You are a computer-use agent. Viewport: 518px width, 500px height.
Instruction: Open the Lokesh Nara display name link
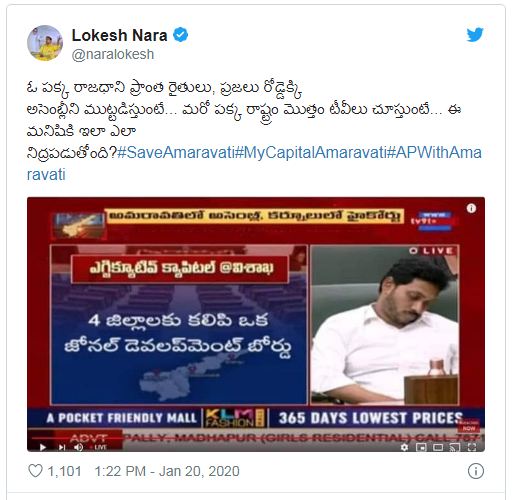point(119,35)
